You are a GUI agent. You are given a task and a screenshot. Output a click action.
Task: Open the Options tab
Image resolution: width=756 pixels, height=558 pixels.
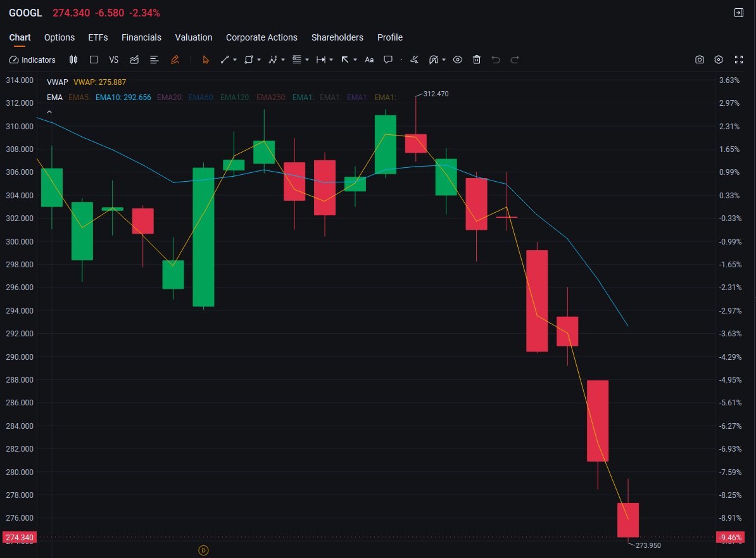tap(60, 37)
